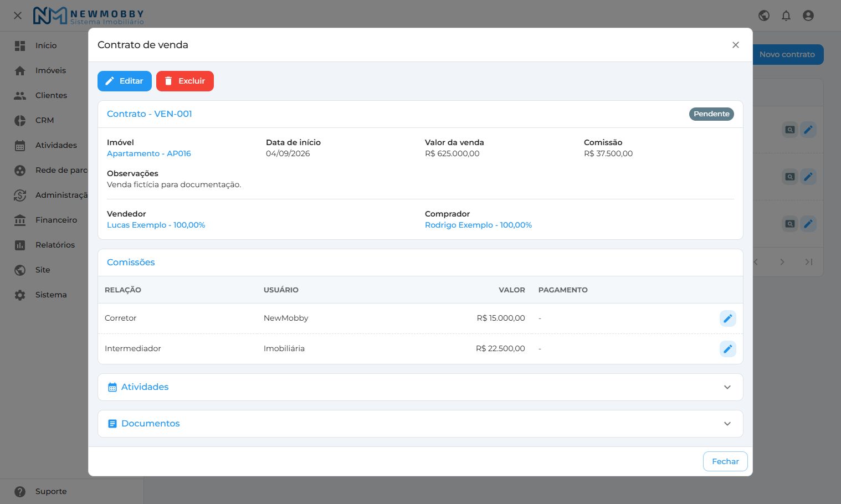Click the Comissões section heading
Screen dimensions: 841x504
131,263
